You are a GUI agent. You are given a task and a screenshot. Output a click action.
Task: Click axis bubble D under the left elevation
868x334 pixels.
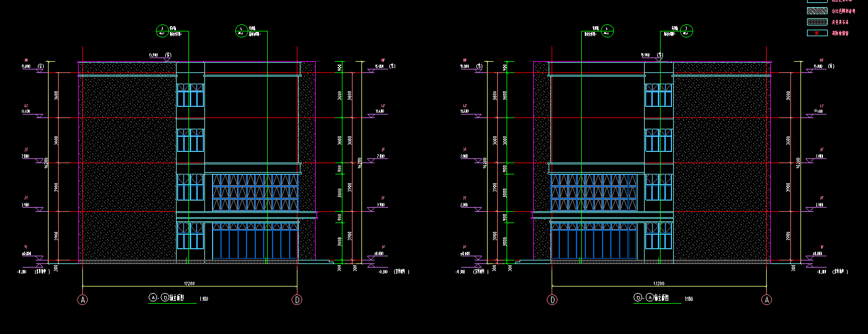click(297, 300)
